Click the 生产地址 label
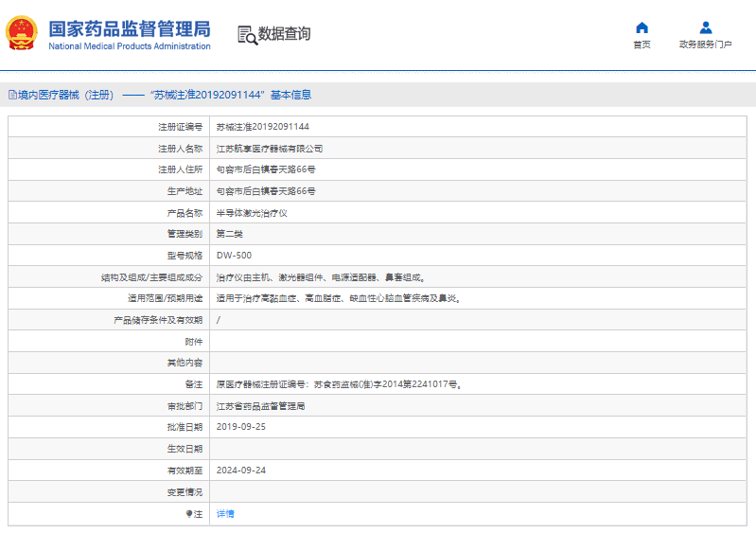This screenshot has width=756, height=533. pyautogui.click(x=185, y=191)
